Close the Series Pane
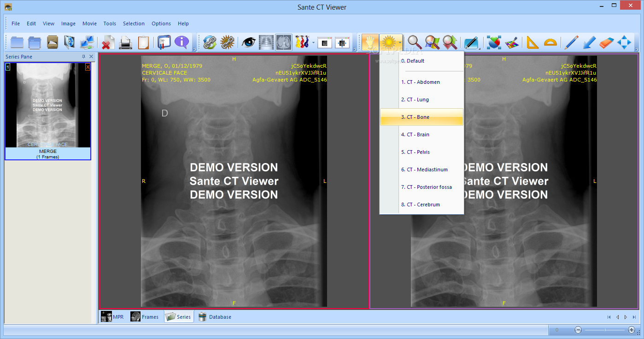Image resolution: width=644 pixels, height=339 pixels. coord(91,57)
